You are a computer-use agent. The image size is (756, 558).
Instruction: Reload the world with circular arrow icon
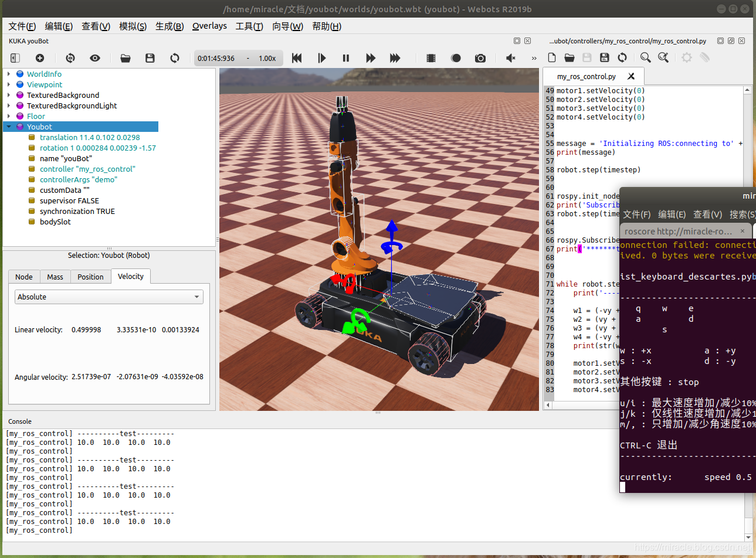pyautogui.click(x=175, y=58)
